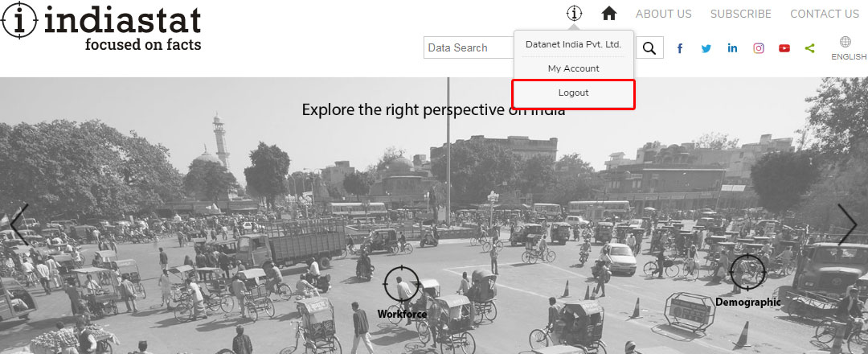Advance carousel with right arrow

tap(848, 224)
